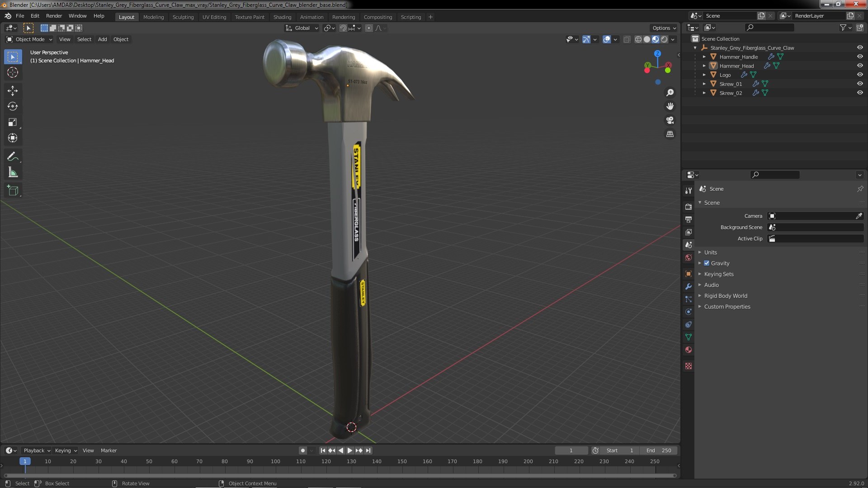Select the Transform tool
The height and width of the screenshot is (488, 868).
coord(13,138)
